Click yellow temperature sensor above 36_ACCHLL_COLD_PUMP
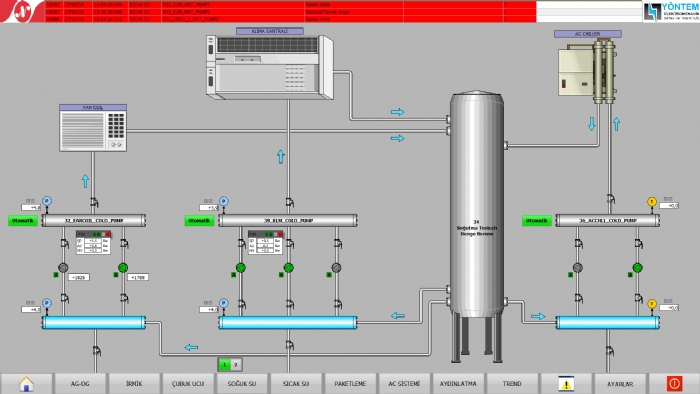This screenshot has width=700, height=394. tap(652, 202)
